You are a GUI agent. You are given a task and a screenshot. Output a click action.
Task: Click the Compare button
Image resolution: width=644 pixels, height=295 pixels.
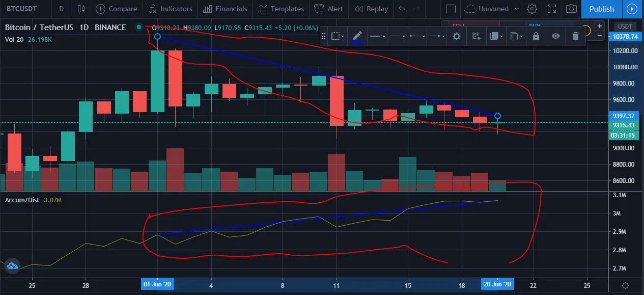tap(117, 9)
